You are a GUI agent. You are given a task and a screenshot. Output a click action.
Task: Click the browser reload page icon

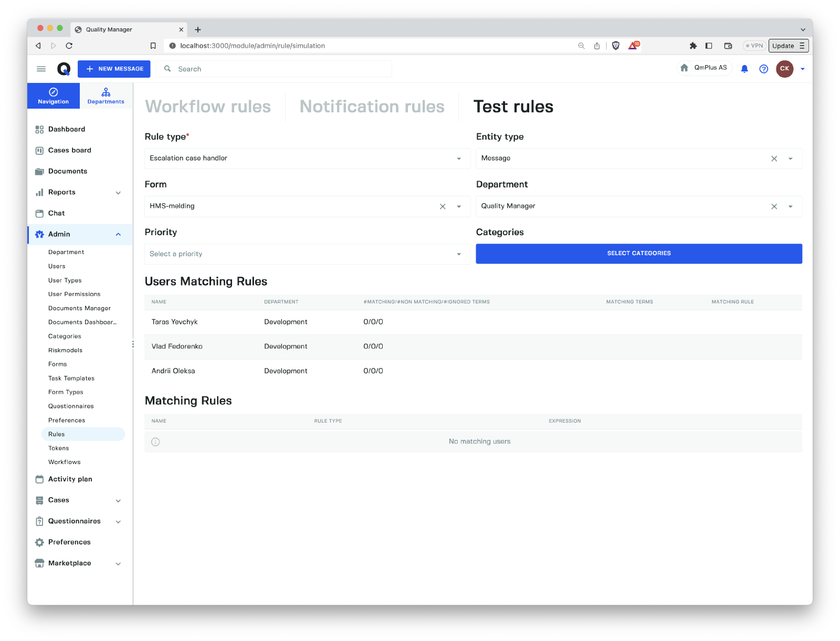tap(69, 46)
